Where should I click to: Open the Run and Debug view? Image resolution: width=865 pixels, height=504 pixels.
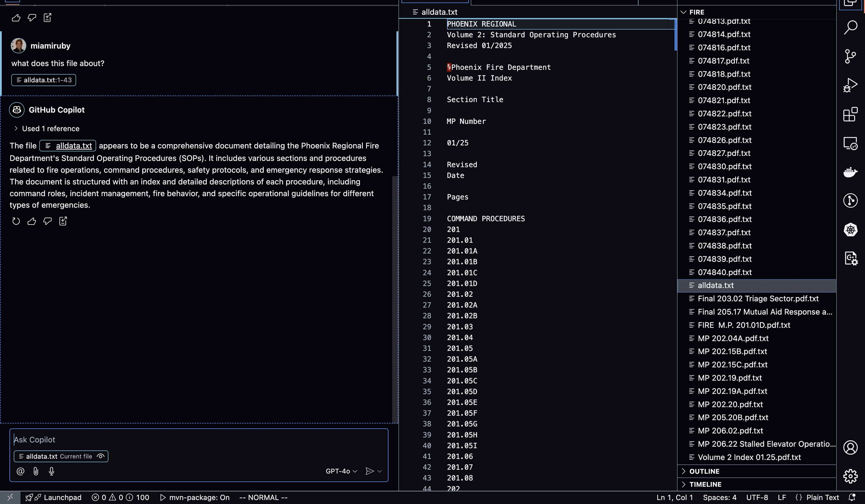(x=850, y=85)
